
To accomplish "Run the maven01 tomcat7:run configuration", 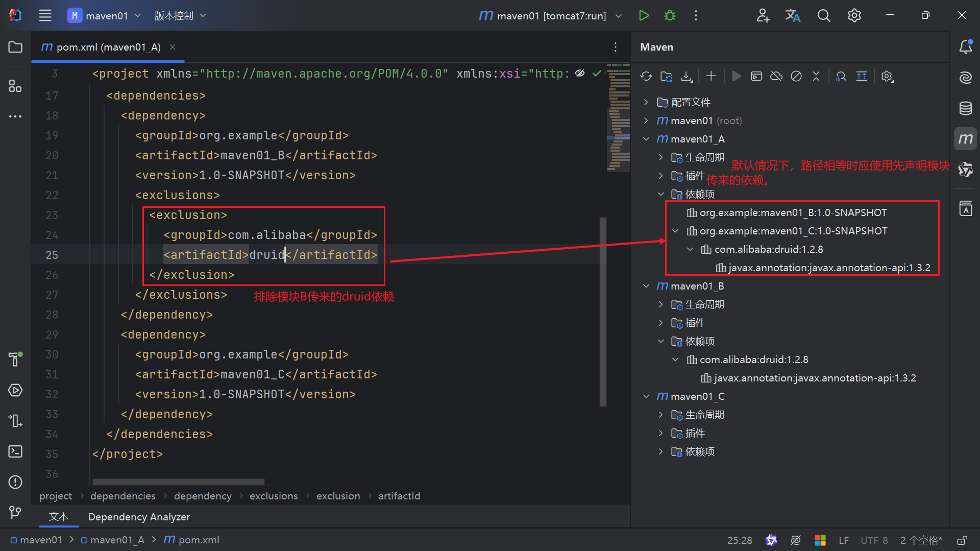I will click(644, 15).
